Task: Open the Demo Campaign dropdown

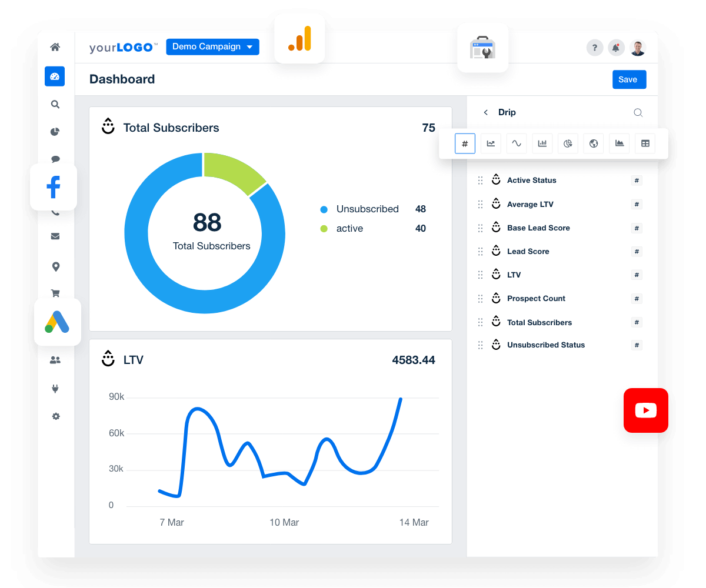Action: [x=212, y=46]
